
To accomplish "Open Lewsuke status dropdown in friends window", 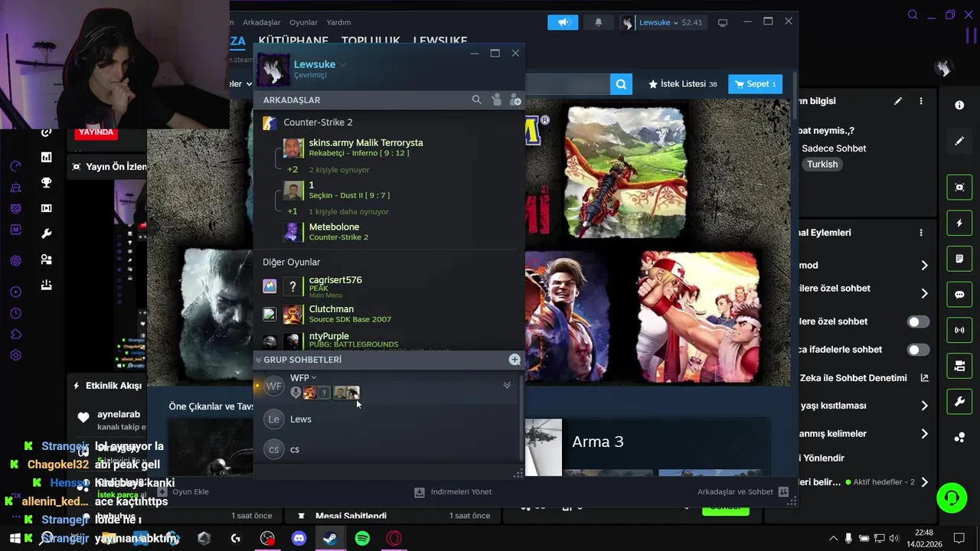I will (x=343, y=65).
